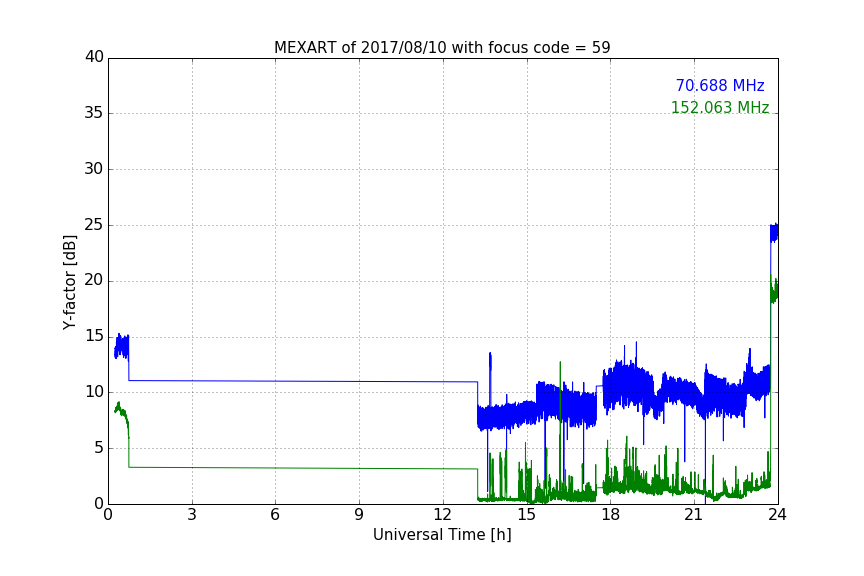Click the x-axis tick label '21'
This screenshot has width=864, height=576.
click(694, 515)
